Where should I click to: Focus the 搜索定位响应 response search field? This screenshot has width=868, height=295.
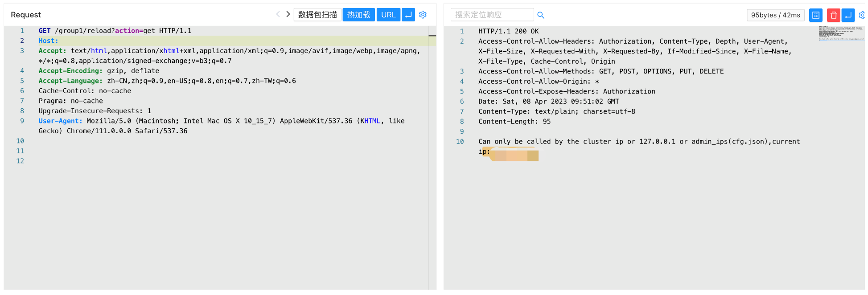click(492, 15)
